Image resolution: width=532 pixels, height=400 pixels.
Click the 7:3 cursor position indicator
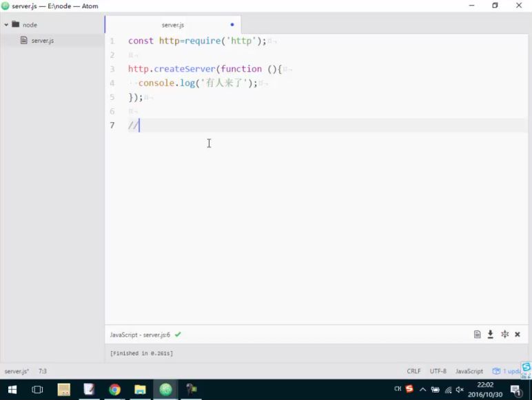pos(43,371)
